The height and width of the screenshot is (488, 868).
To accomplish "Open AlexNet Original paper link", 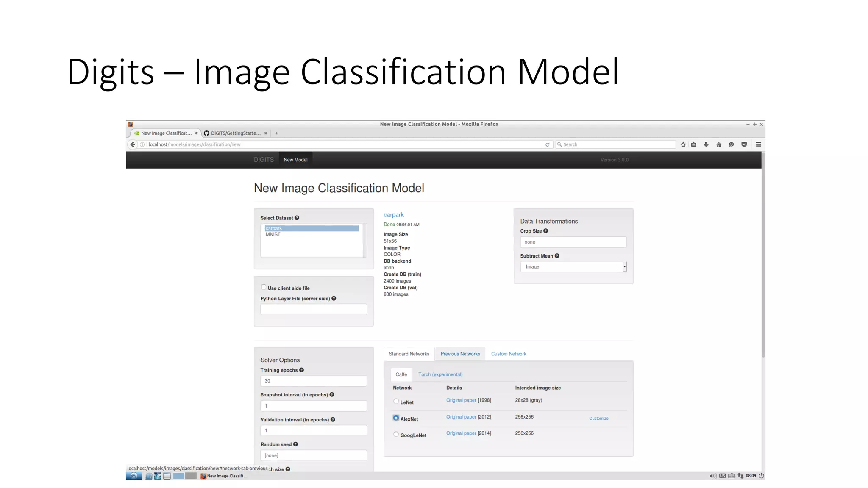I will click(x=461, y=417).
